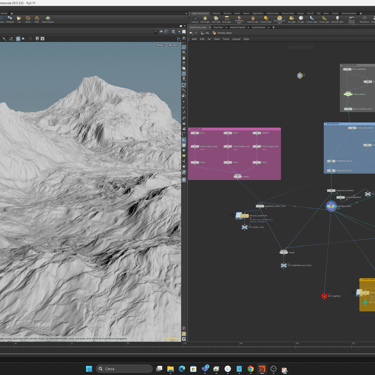Image resolution: width=375 pixels, height=375 pixels.
Task: Add a new pane tab with plus button
Action: click(273, 27)
